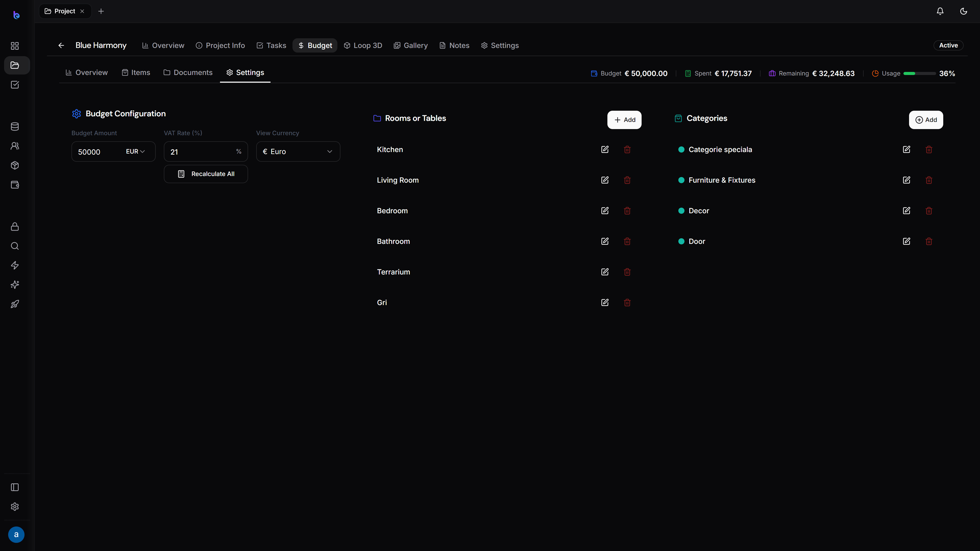
Task: Open the lightning bolt icon in sidebar
Action: 15,265
